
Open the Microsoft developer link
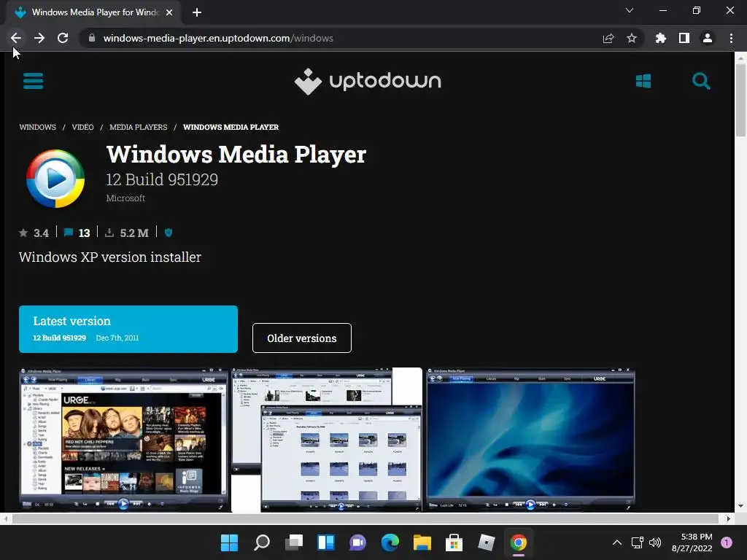click(x=125, y=198)
